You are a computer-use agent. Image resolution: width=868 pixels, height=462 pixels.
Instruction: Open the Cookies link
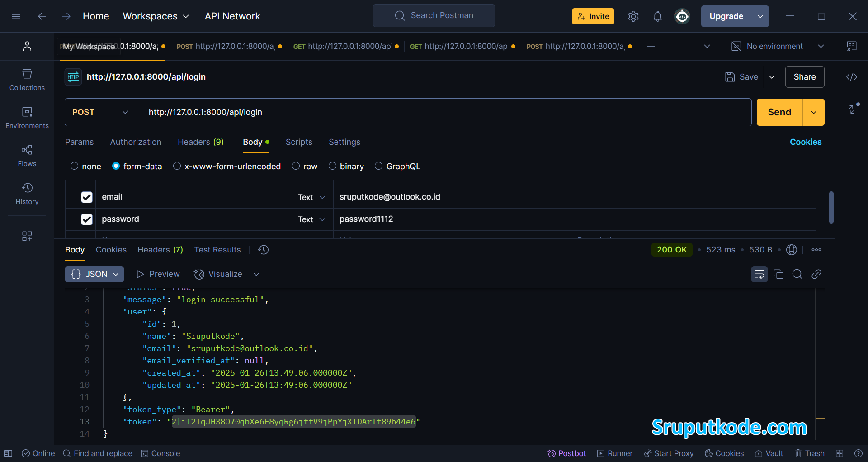[x=806, y=142]
